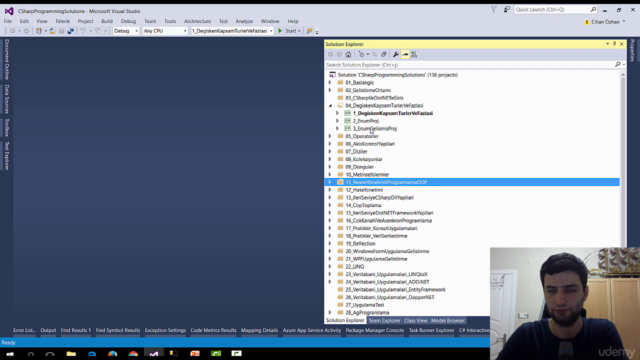The image size is (640, 360).
Task: Switch to the Team Explorer tab
Action: point(384,321)
